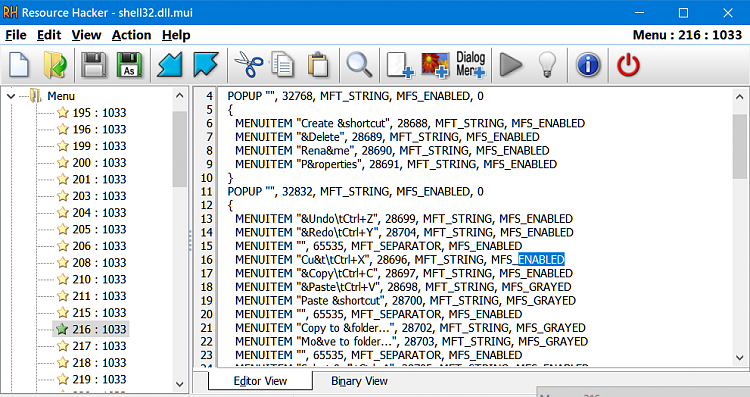
Task: Select the Menu folder in tree
Action: [61, 96]
